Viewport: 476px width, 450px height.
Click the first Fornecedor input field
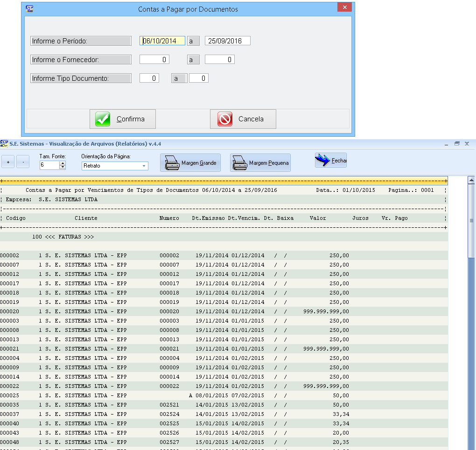click(x=154, y=60)
